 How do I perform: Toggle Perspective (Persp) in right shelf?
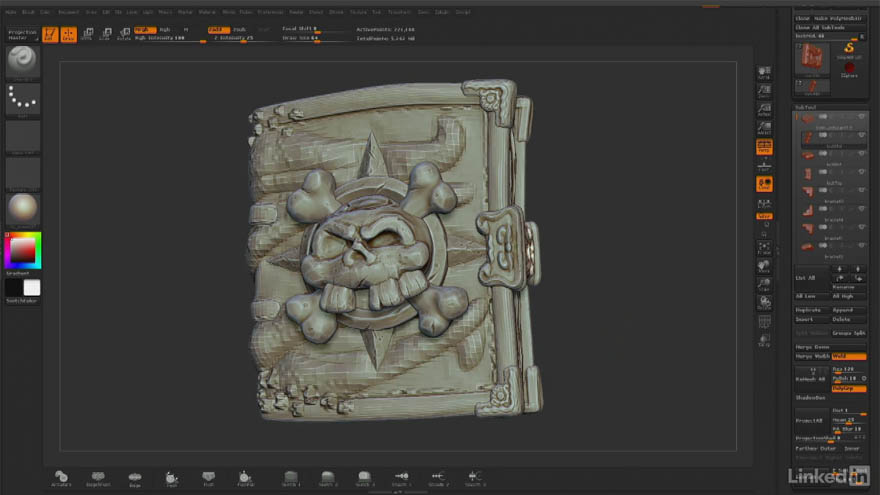point(764,147)
